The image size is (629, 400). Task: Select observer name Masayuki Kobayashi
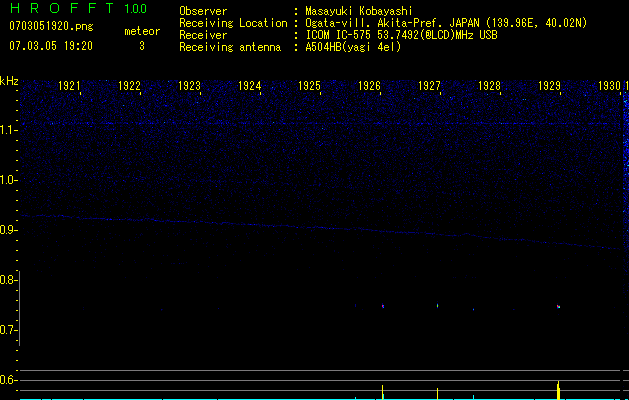[x=359, y=11]
